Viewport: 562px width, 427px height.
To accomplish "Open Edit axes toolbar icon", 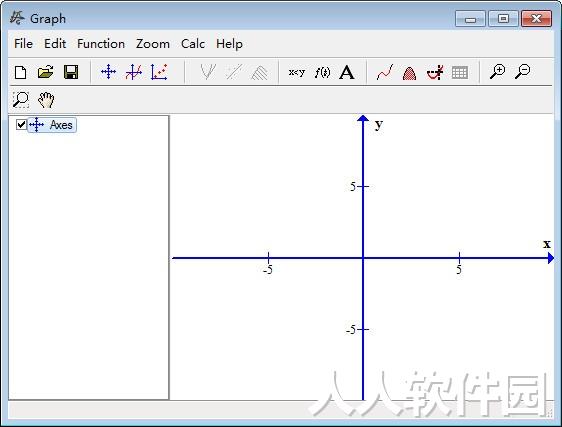I will [x=108, y=72].
